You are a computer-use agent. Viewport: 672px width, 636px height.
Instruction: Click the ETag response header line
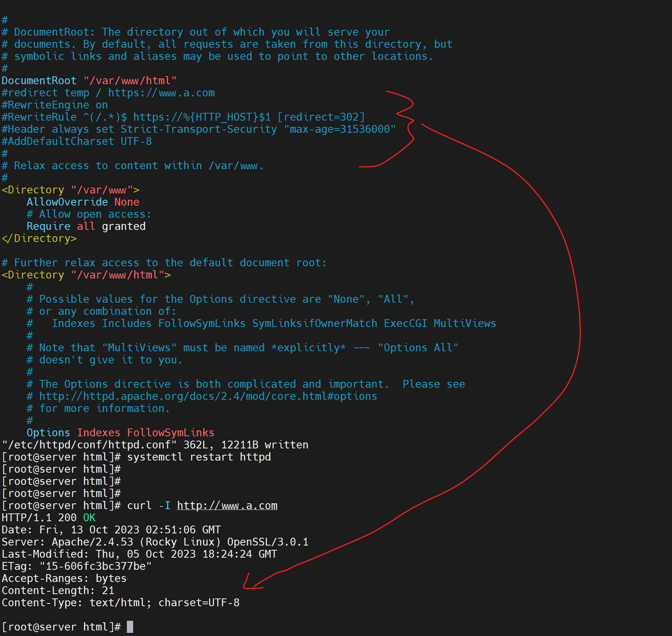77,566
